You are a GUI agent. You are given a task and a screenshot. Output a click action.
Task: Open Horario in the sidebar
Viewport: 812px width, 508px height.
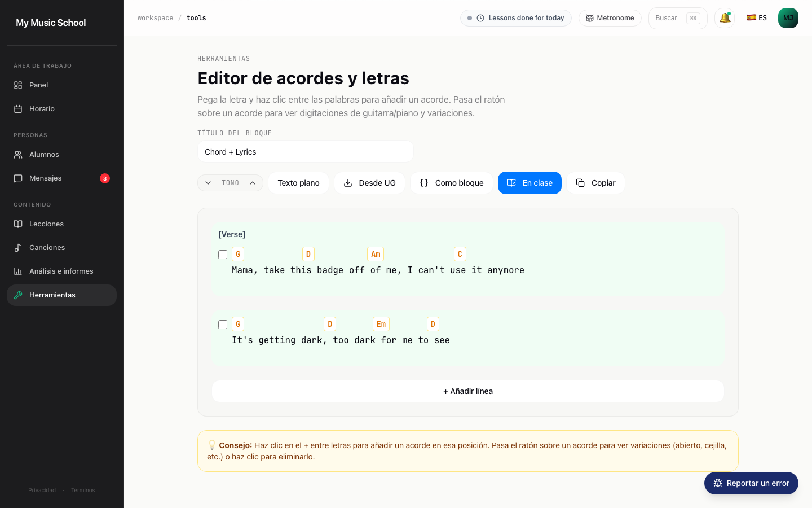[x=61, y=109]
